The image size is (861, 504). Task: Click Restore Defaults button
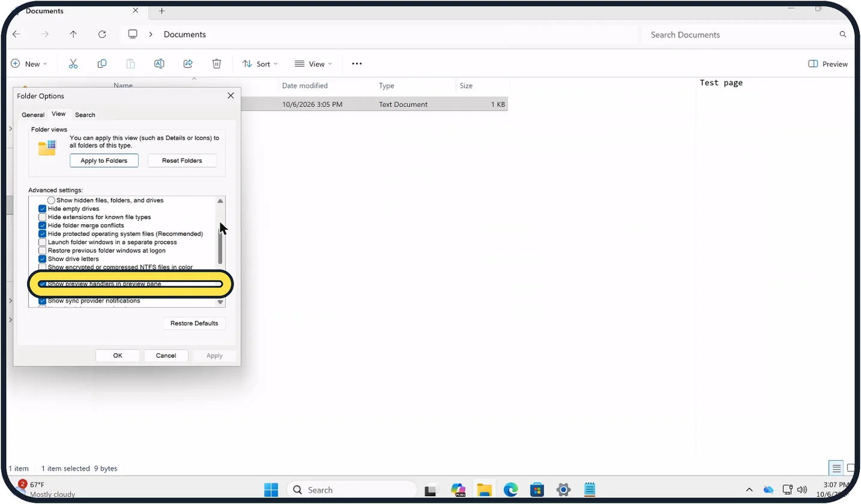click(x=194, y=323)
